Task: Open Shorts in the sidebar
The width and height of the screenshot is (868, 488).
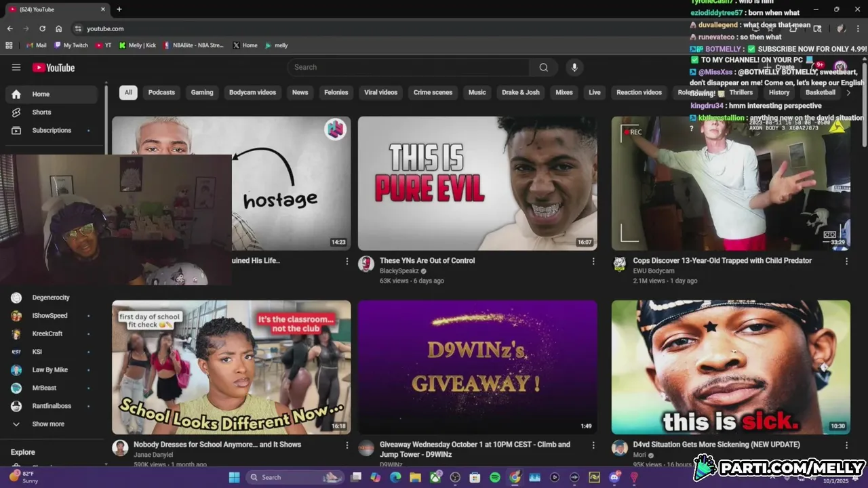Action: click(x=52, y=113)
